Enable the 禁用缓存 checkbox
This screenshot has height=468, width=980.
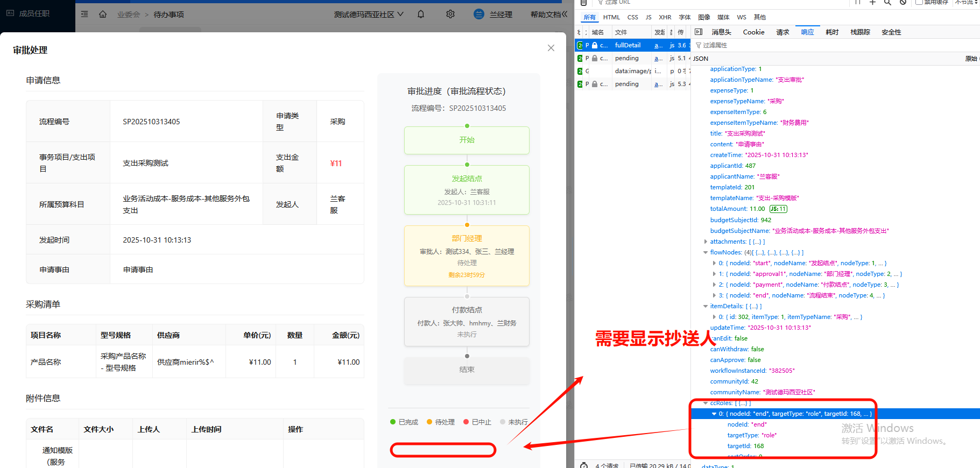coord(919,2)
